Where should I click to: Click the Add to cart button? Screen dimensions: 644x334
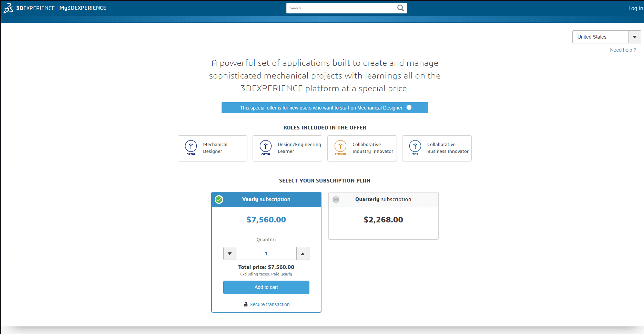click(266, 287)
